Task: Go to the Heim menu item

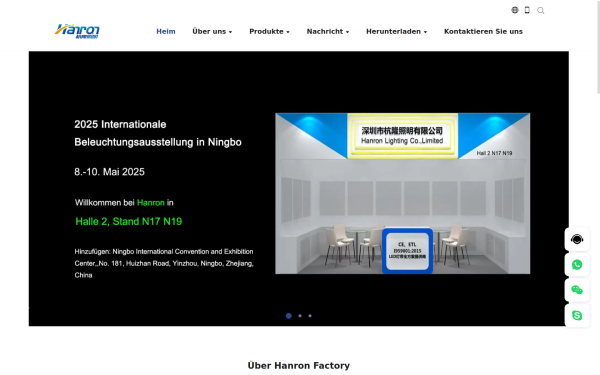Action: tap(166, 31)
